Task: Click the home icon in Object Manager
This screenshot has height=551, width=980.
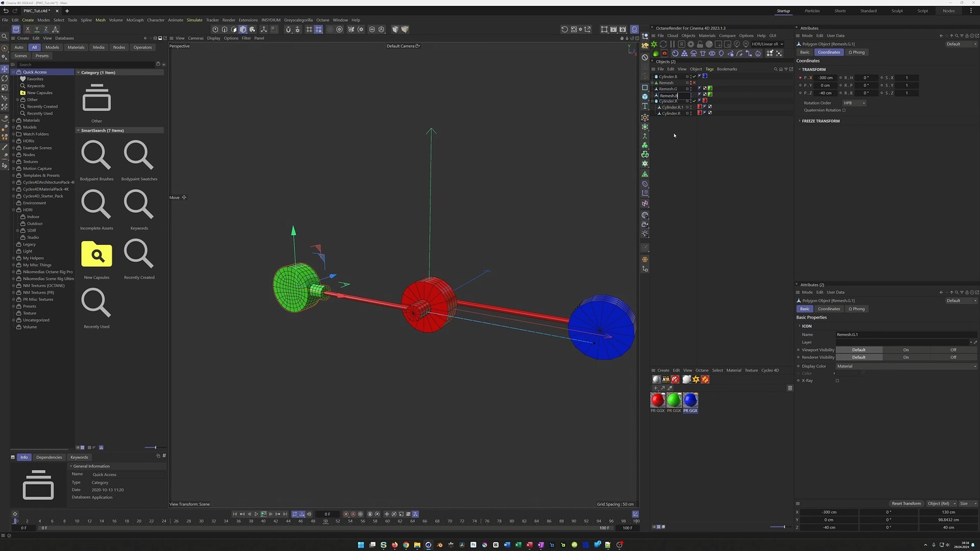Action: (781, 69)
